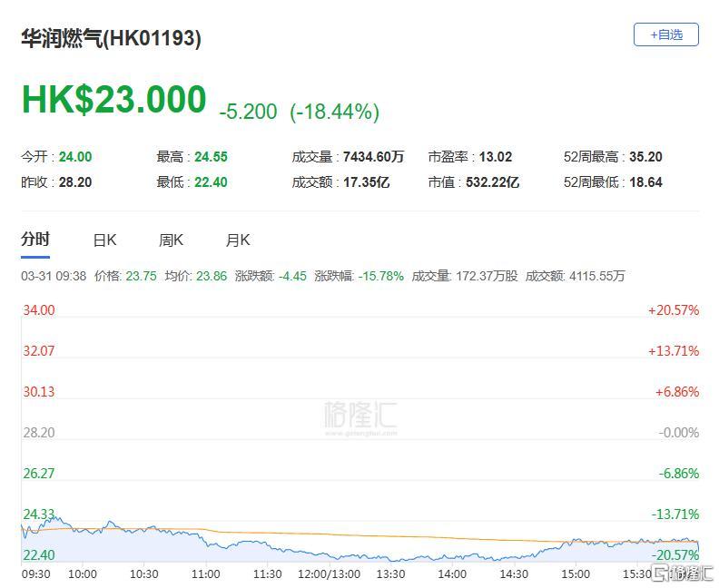This screenshot has width=719, height=588.
Task: Click the 最高 value 24.55
Action: tap(211, 157)
